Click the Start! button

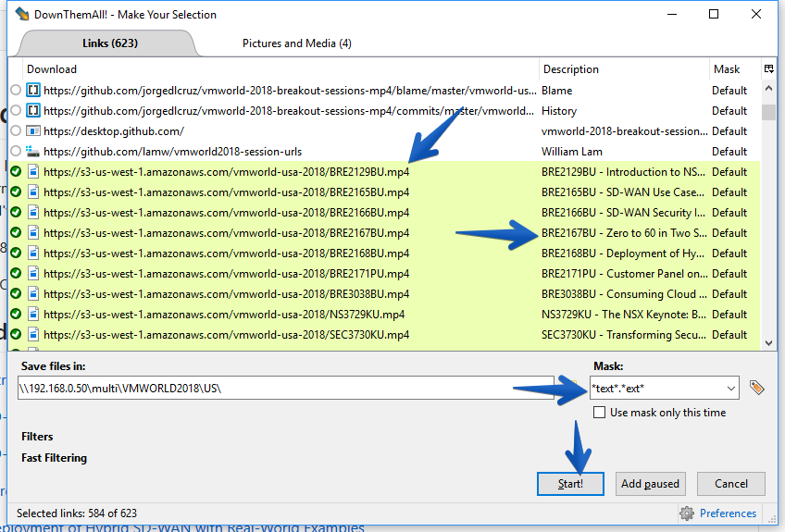[x=570, y=484]
